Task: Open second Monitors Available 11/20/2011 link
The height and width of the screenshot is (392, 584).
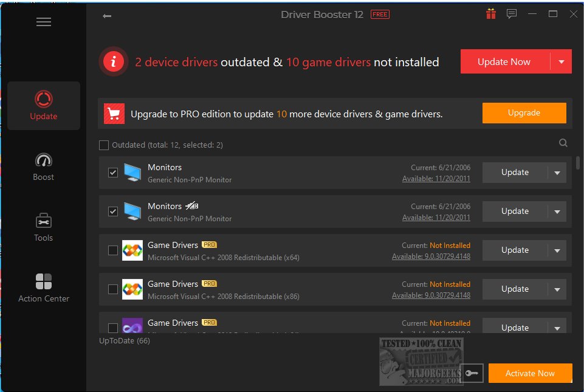Action: click(436, 218)
